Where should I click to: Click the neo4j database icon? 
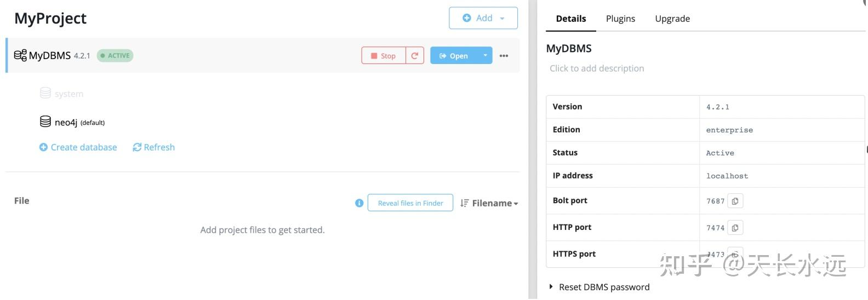click(x=45, y=122)
